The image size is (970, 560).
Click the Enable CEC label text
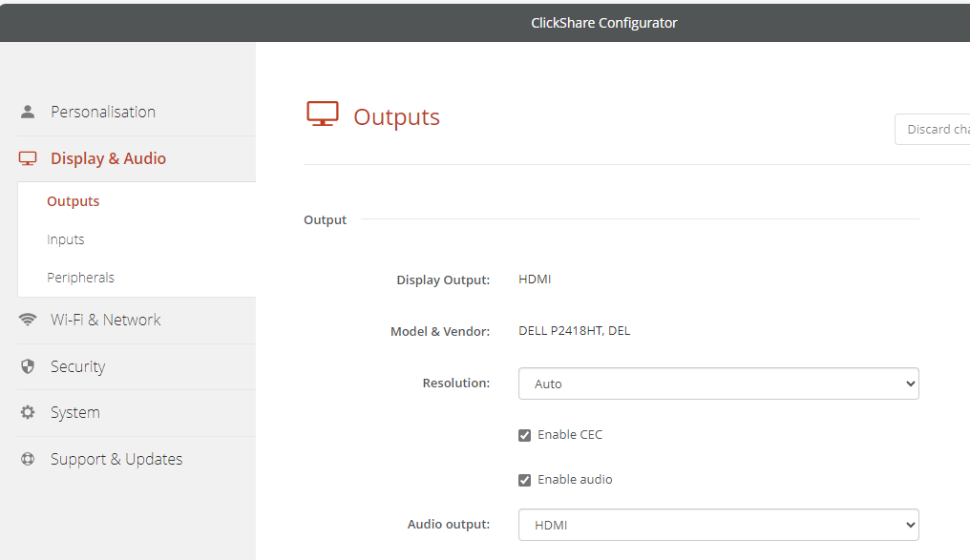(570, 435)
